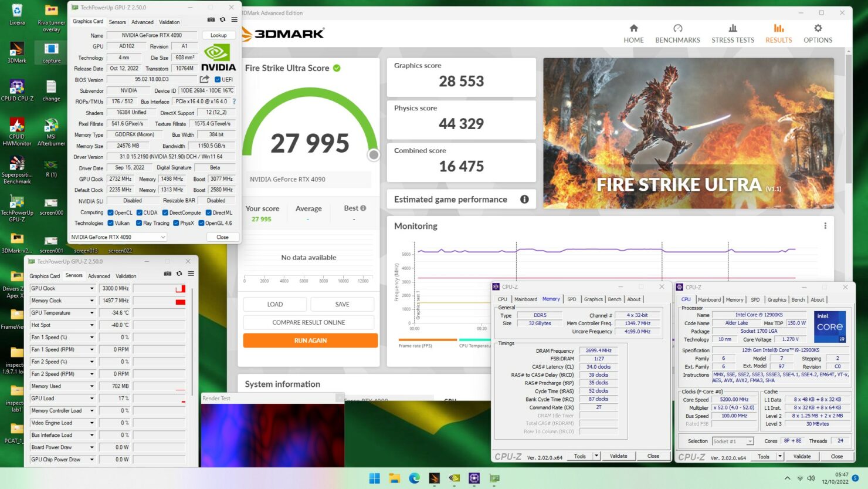This screenshot has width=868, height=489.
Task: Select CPUID HWMonitor desktop shortcut
Action: (x=17, y=132)
